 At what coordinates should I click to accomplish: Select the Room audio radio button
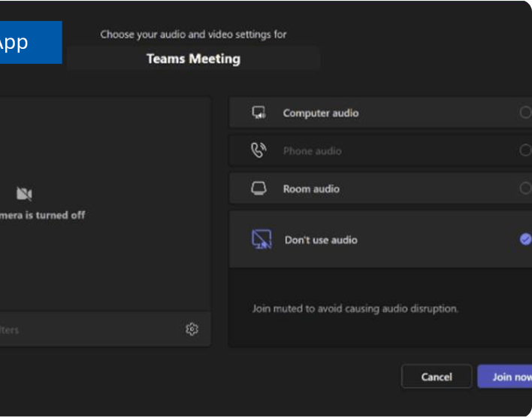click(x=525, y=188)
